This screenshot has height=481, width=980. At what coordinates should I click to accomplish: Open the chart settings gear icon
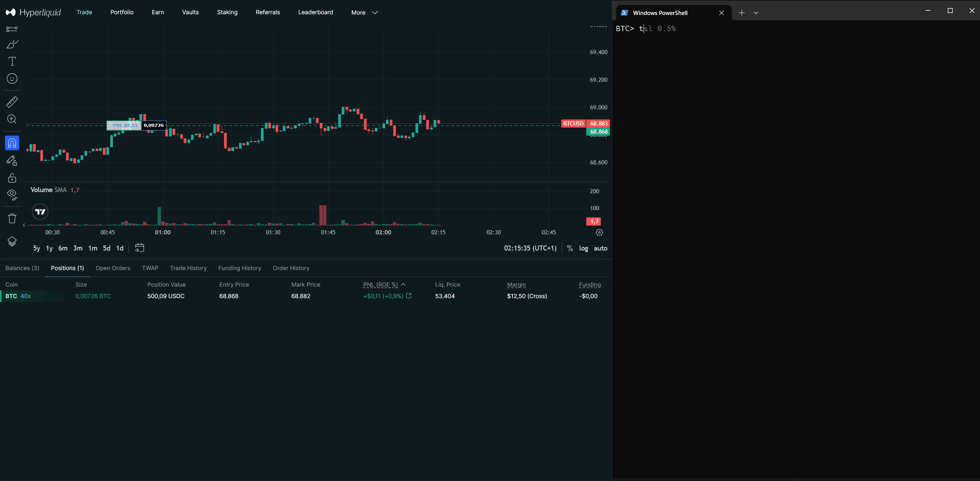[x=599, y=232]
